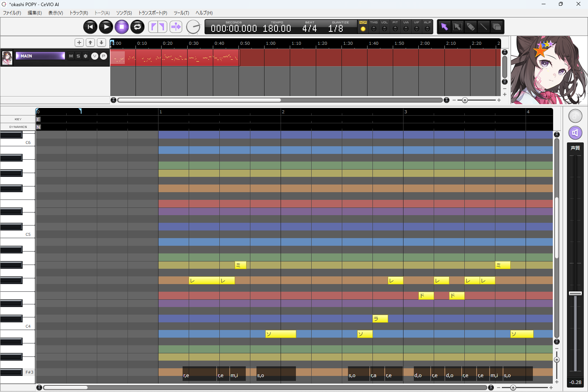Click the speaker icon above voice quality slider

(x=575, y=133)
